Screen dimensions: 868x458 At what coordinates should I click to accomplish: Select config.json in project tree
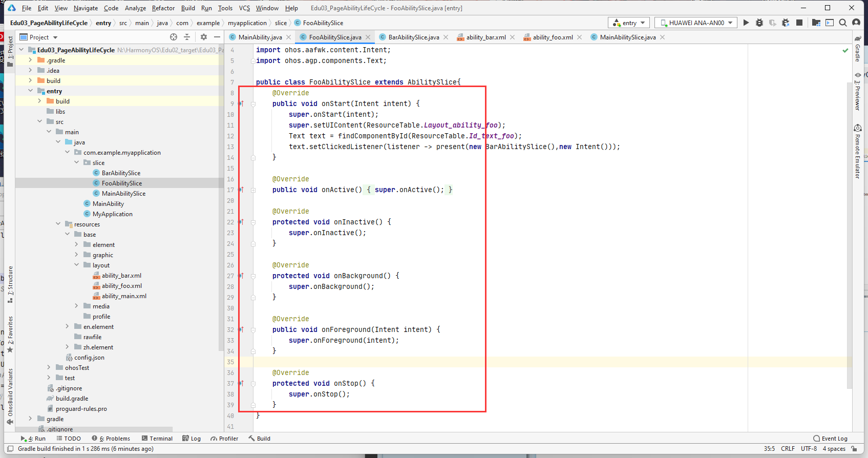89,358
